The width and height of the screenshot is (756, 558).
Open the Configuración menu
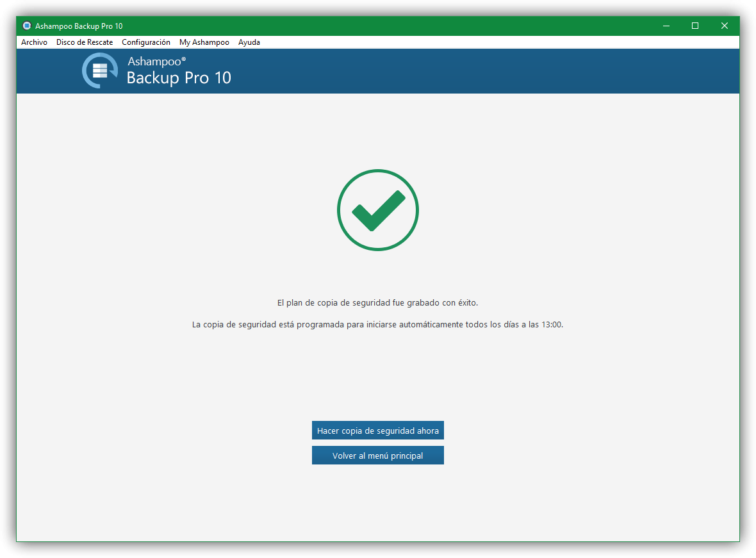[x=145, y=42]
